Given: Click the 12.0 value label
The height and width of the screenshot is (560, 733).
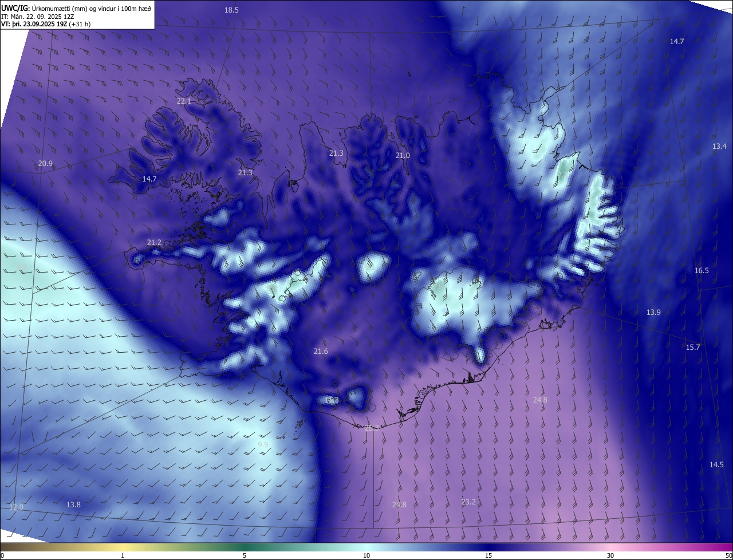Looking at the screenshot, I should coord(16,507).
